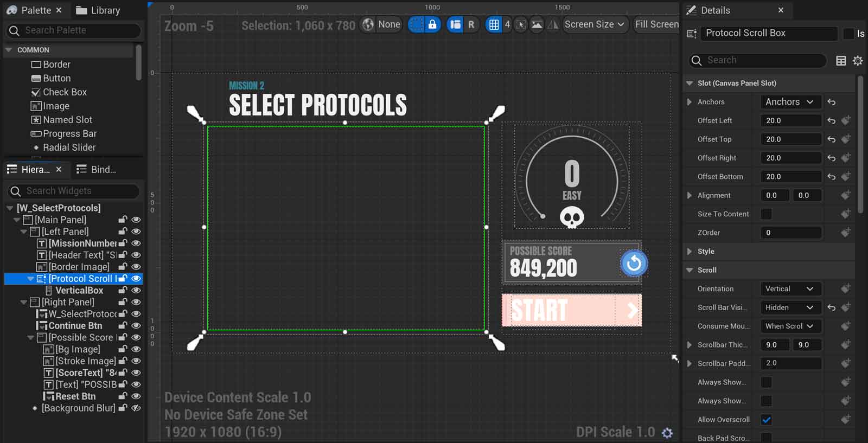Collapse the Protocol Scroll Box node
The height and width of the screenshot is (443, 868).
click(x=31, y=279)
